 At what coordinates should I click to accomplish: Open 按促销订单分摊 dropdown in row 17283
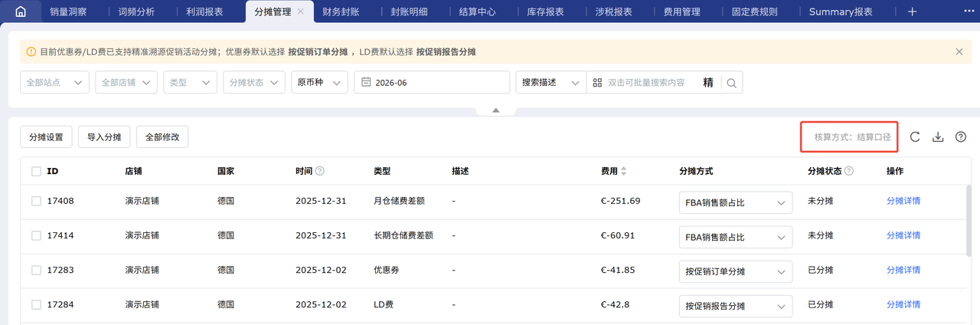click(x=736, y=271)
